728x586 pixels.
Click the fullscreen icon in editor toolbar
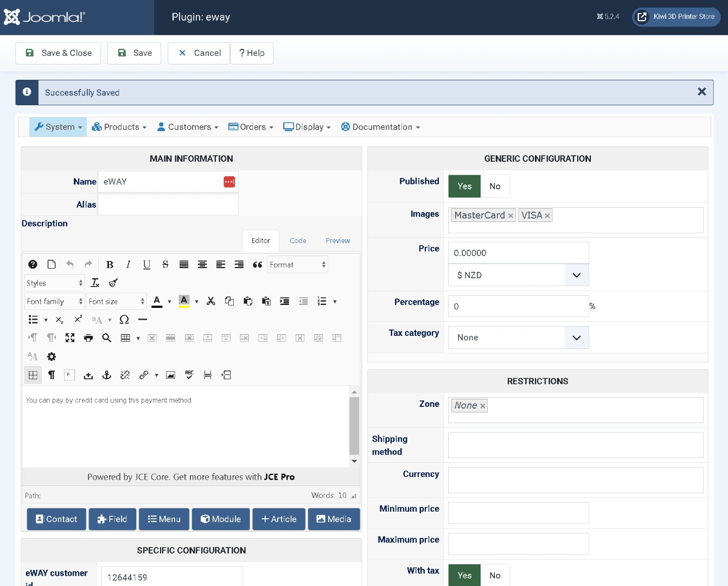pyautogui.click(x=70, y=338)
